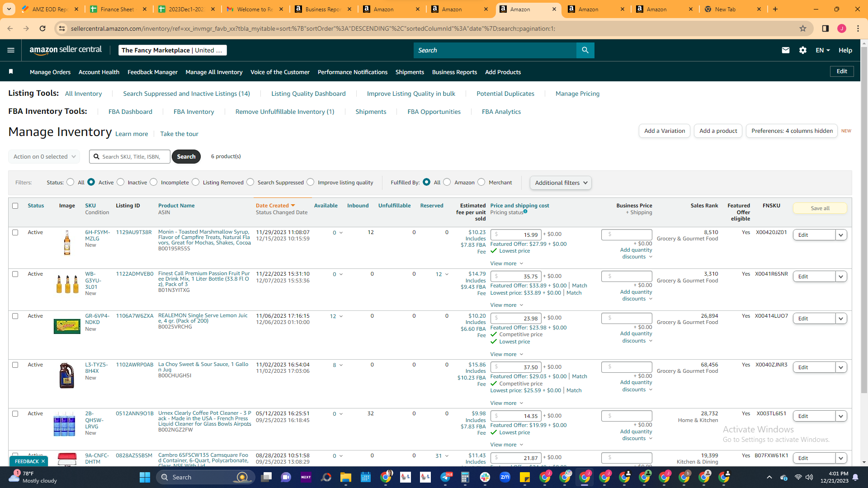Image resolution: width=868 pixels, height=488 pixels.
Task: Click the SKU, Title, ISBN search field
Action: tap(130, 156)
